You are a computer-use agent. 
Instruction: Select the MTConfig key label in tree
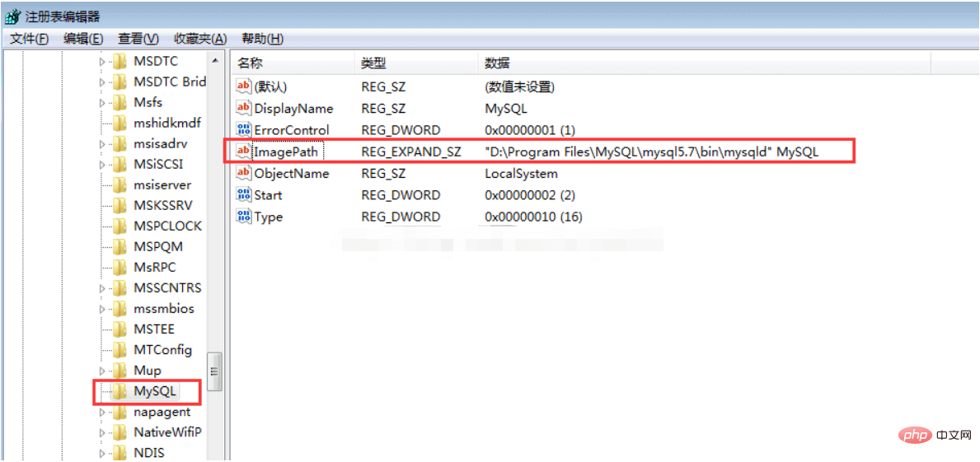coord(162,350)
